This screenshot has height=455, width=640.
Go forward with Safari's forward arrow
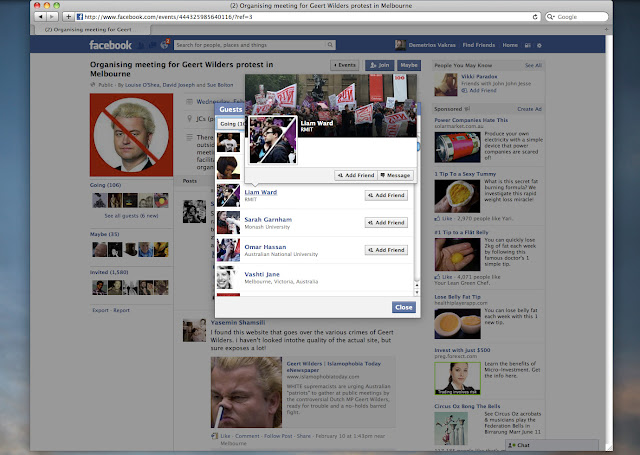click(x=52, y=17)
